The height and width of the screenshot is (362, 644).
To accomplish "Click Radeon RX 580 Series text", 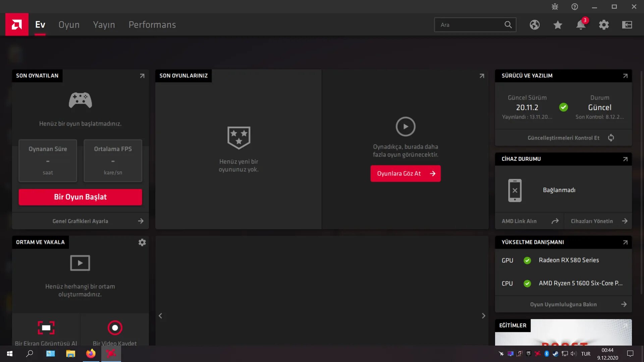I will 569,260.
